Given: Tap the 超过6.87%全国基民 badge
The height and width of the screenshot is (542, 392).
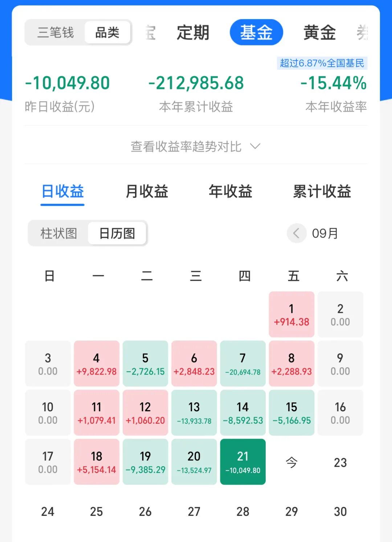Looking at the screenshot, I should click(322, 63).
